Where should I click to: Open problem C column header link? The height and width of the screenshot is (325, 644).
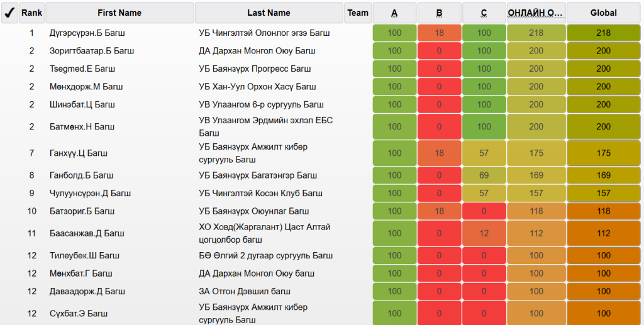[484, 13]
